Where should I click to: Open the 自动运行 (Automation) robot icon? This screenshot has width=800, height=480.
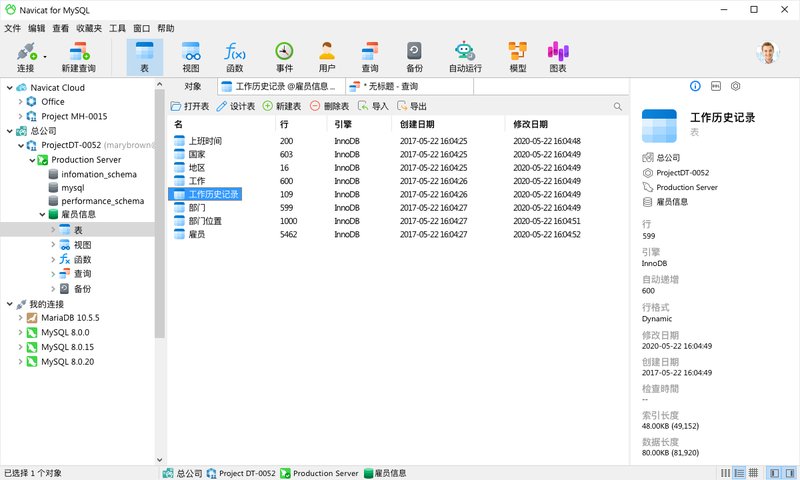click(x=465, y=56)
